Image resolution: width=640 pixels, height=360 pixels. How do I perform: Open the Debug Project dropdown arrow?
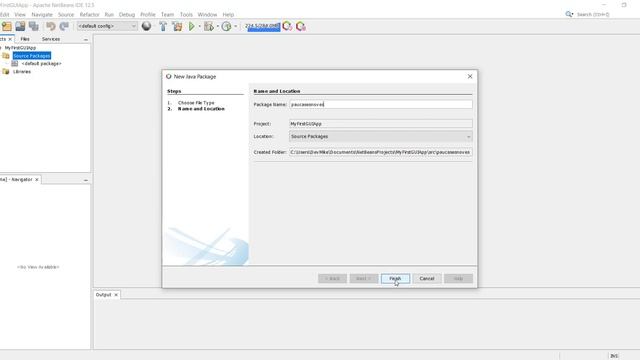pyautogui.click(x=218, y=26)
